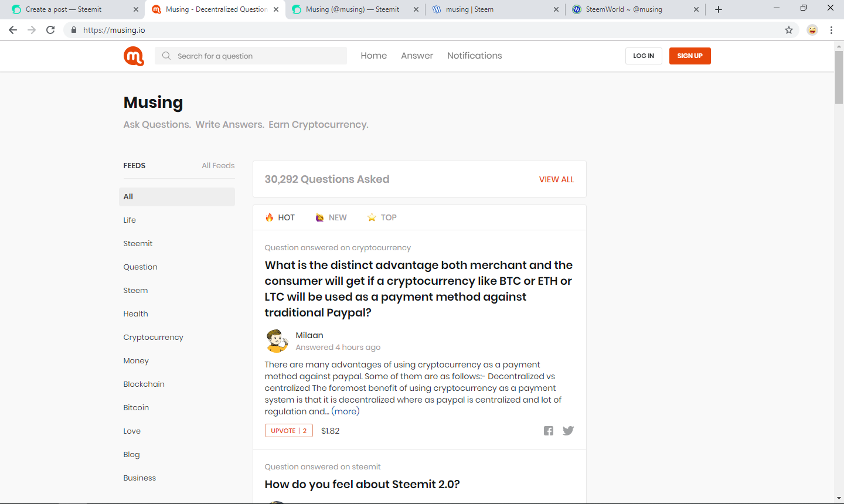Select the TOP questions tab
This screenshot has height=504, width=844.
click(x=382, y=217)
